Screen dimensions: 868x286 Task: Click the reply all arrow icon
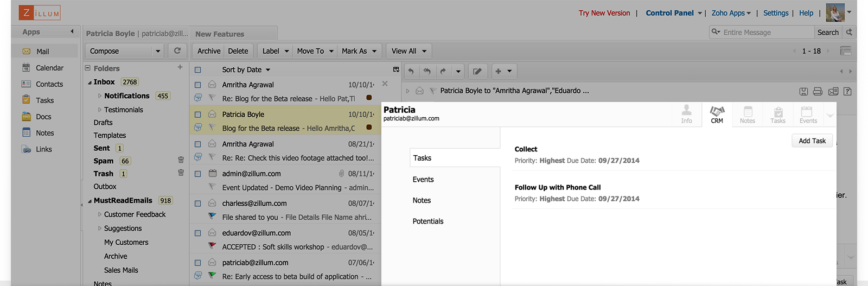pos(427,71)
